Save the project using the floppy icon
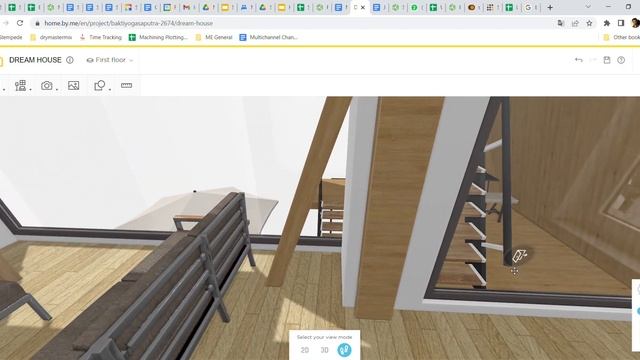Viewport: 640px width, 360px height. coord(607,60)
